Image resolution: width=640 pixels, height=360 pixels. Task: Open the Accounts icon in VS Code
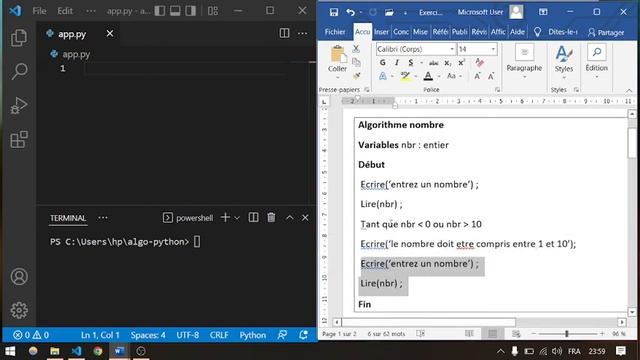click(x=19, y=277)
